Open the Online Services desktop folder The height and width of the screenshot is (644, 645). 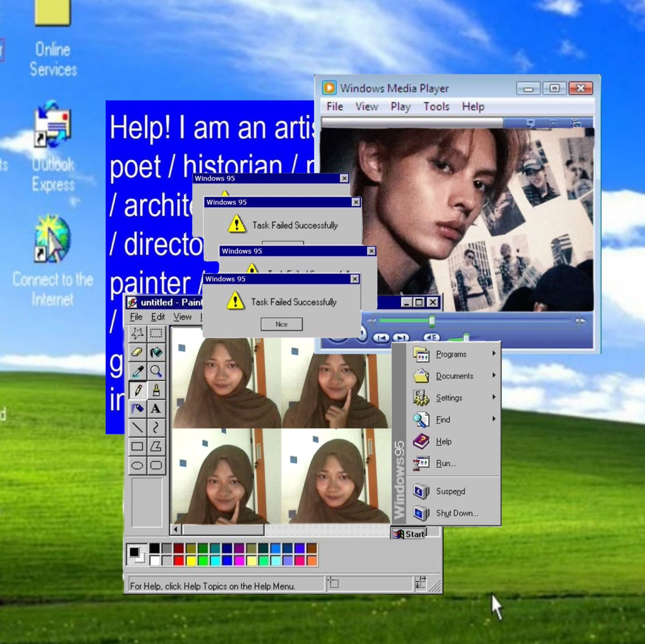point(53,38)
